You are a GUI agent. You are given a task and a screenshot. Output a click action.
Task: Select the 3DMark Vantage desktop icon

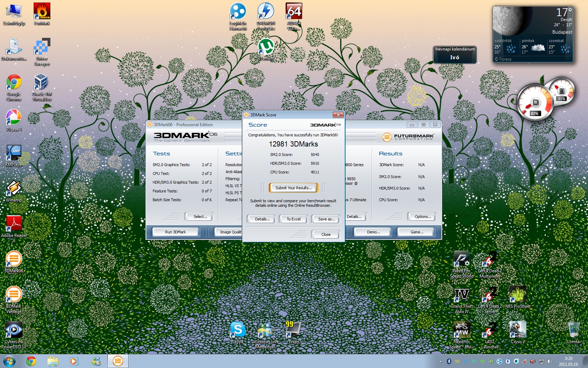coord(14,300)
